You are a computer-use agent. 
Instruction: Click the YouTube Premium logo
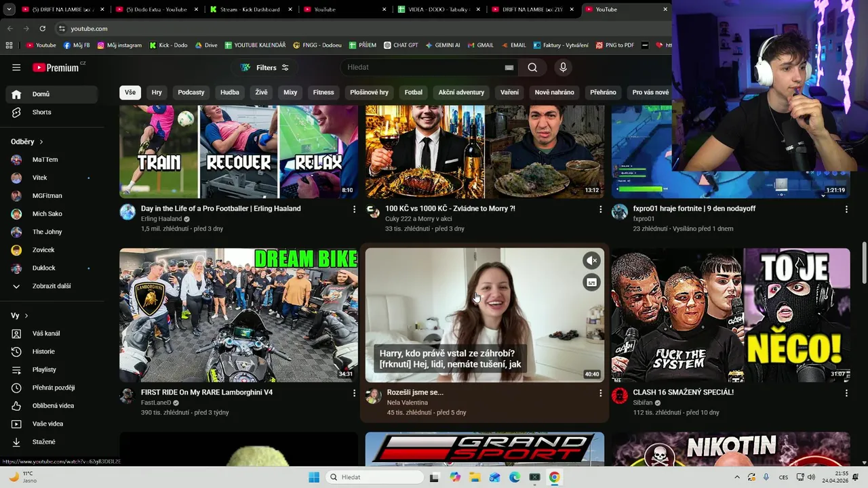click(x=57, y=67)
